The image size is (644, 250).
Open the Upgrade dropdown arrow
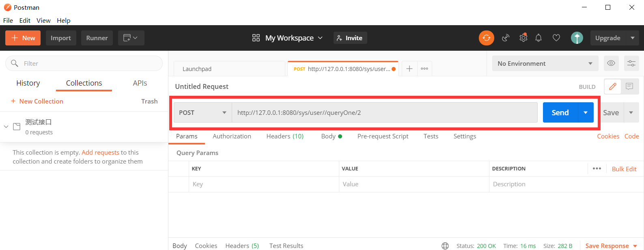click(x=633, y=38)
